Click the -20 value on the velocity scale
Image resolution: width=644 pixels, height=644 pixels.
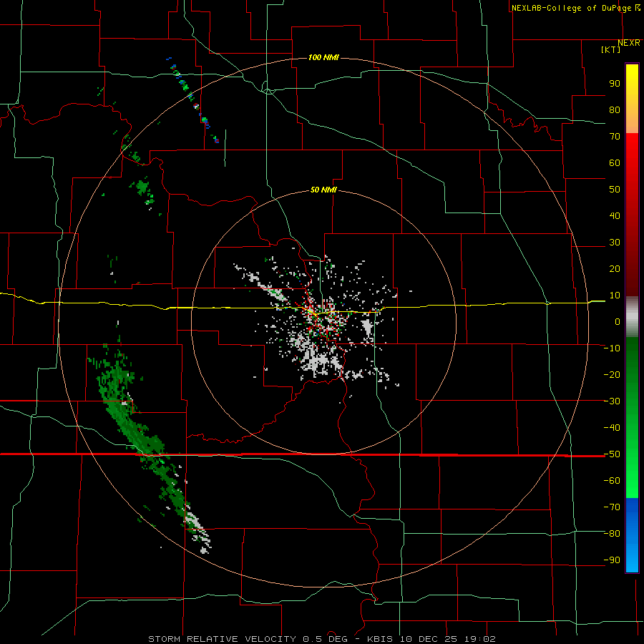[612, 375]
